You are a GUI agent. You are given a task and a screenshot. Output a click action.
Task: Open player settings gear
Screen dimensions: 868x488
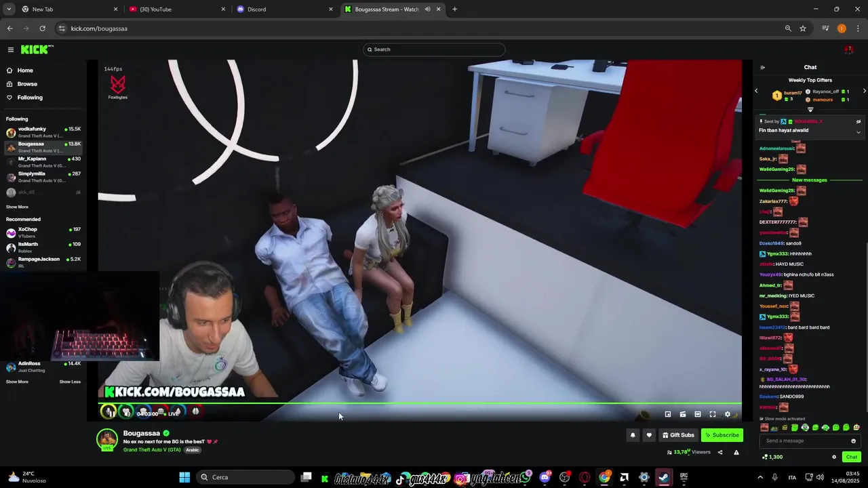(728, 414)
